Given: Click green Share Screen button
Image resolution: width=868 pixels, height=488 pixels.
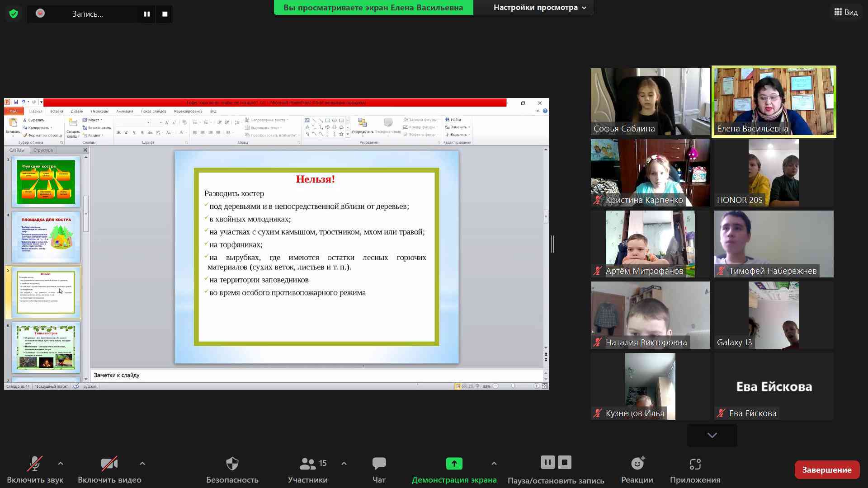Looking at the screenshot, I should 454,464.
